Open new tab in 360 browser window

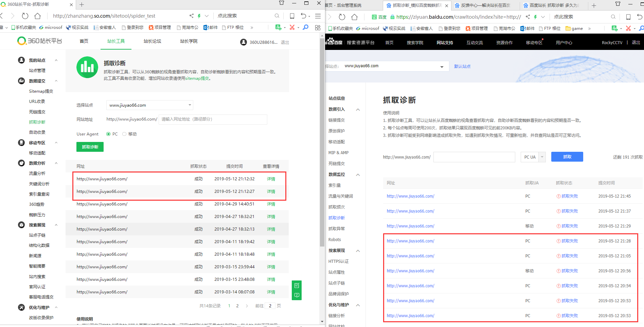82,4
